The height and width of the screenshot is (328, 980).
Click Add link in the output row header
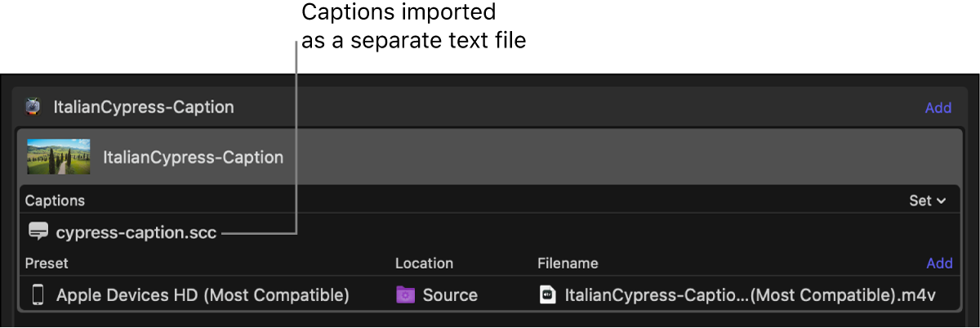[x=939, y=264]
